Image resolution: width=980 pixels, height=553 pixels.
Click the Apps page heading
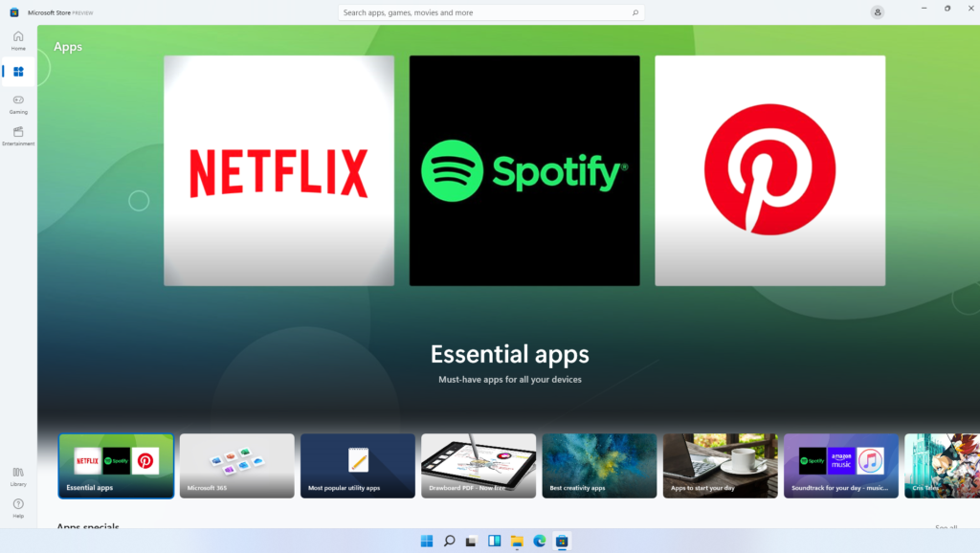(68, 47)
